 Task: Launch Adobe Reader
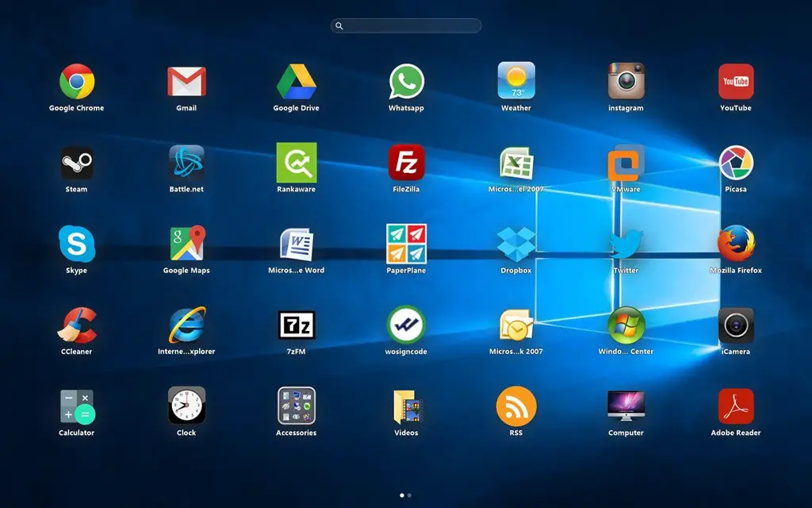pyautogui.click(x=736, y=406)
